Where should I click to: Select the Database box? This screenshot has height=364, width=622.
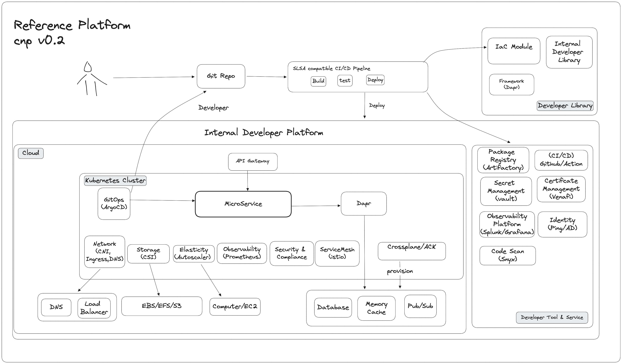tap(333, 308)
